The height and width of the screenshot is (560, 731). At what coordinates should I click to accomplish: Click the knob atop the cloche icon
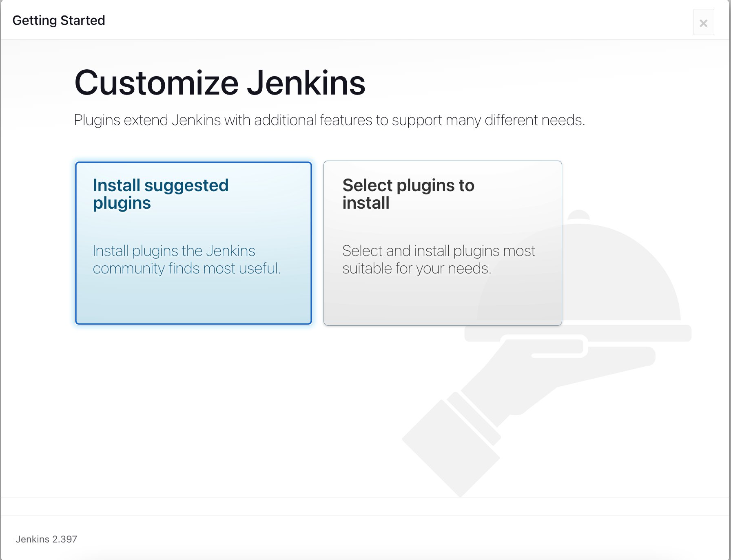point(578,215)
